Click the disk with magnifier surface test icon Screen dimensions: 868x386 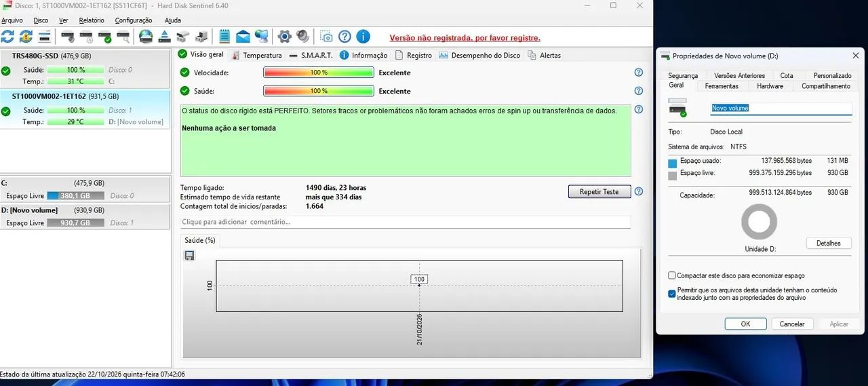coord(123,37)
